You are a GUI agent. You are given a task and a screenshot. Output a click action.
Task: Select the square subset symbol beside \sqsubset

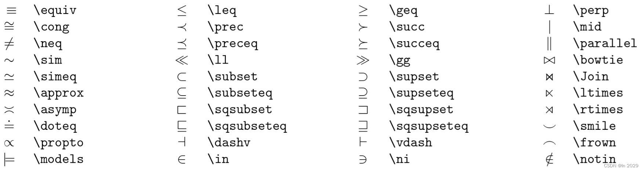(x=182, y=110)
